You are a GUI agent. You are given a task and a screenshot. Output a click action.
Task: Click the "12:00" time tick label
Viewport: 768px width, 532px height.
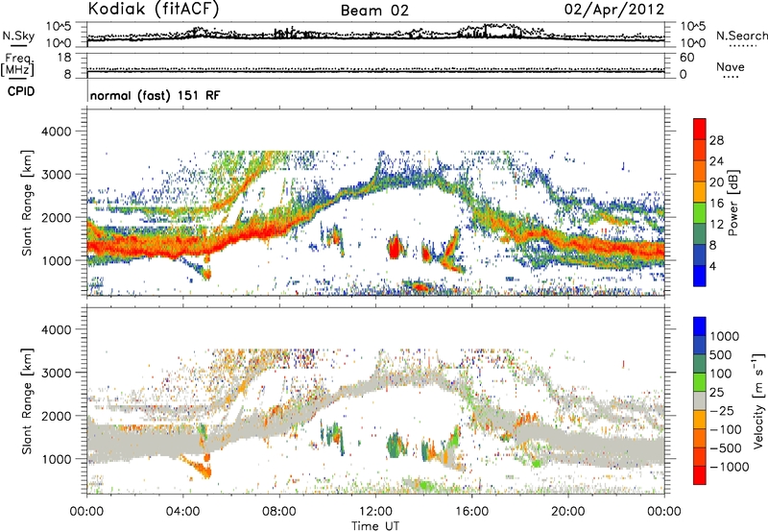(x=375, y=512)
